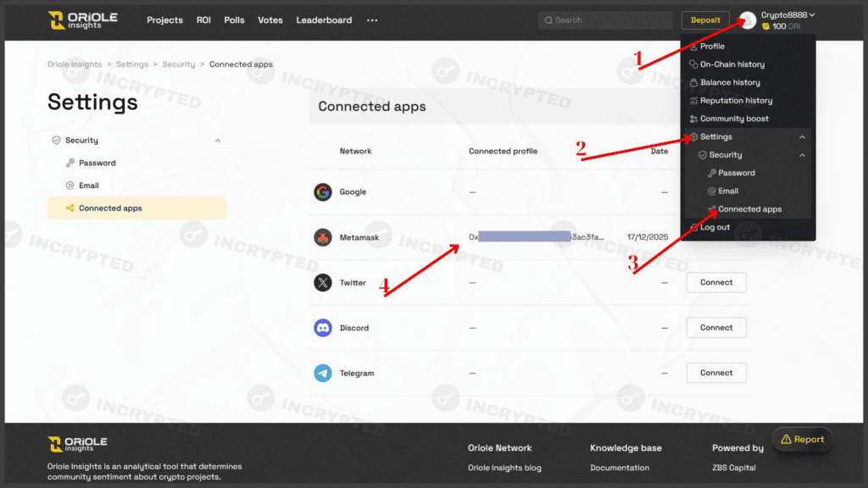868x488 pixels.
Task: Select the Telegram icon in the table
Action: click(325, 373)
